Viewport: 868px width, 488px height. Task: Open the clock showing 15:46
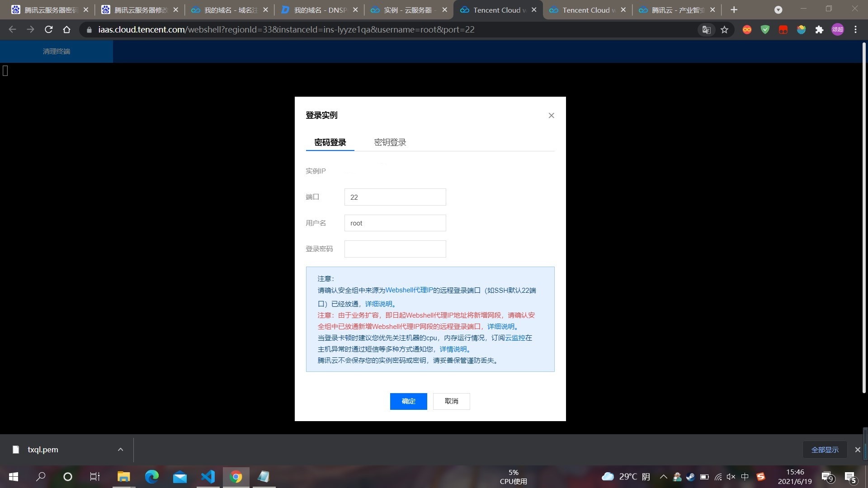795,477
